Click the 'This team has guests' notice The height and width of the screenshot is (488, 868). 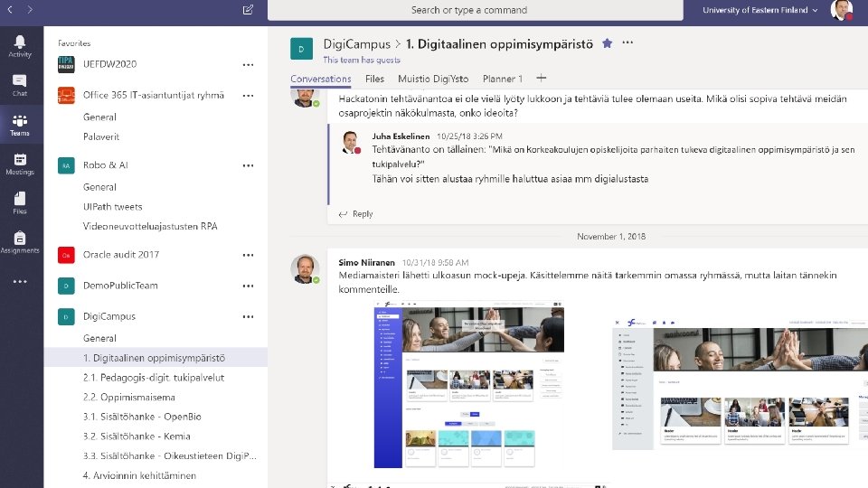pyautogui.click(x=362, y=60)
